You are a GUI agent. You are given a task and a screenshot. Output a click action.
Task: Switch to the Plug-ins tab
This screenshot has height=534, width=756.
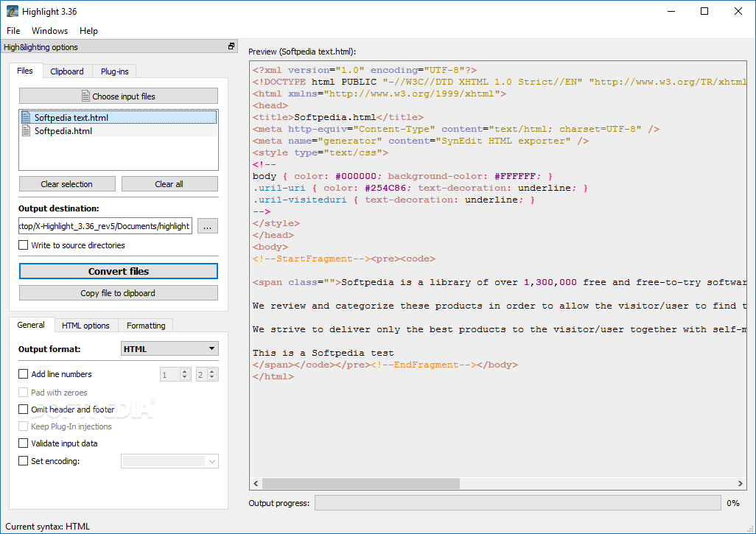[115, 71]
